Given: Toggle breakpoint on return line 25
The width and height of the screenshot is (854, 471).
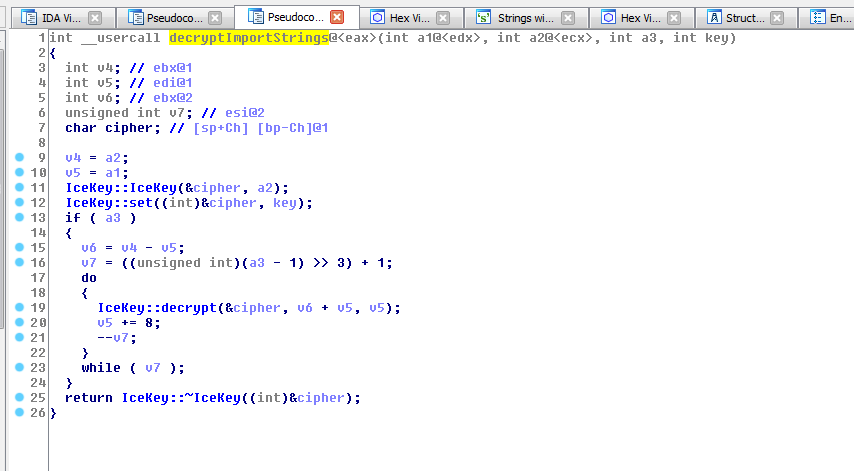Looking at the screenshot, I should (20, 397).
